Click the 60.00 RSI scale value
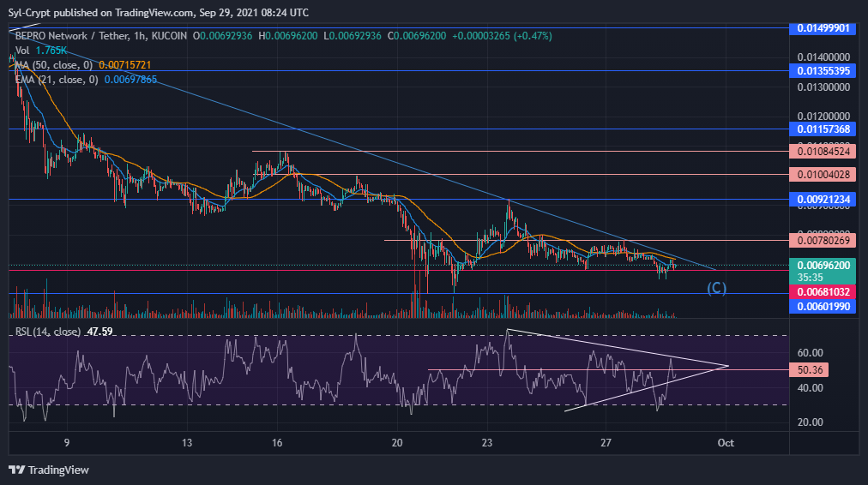Screen dimensions: 868x485 (810, 353)
